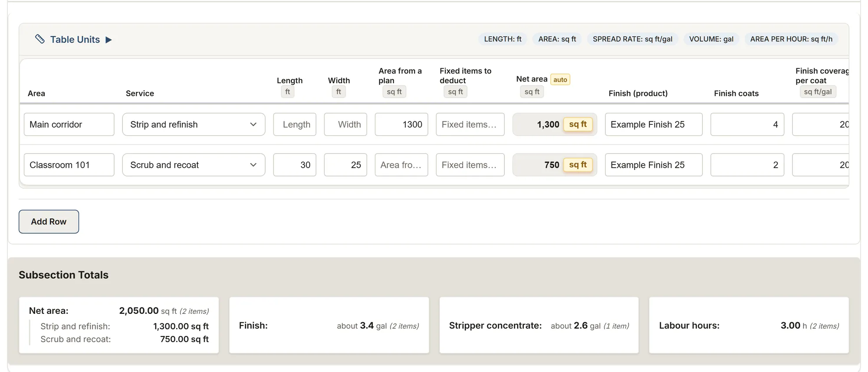Expand the Table Units triangle arrow
Screen dimensions: 868x372
click(x=108, y=39)
